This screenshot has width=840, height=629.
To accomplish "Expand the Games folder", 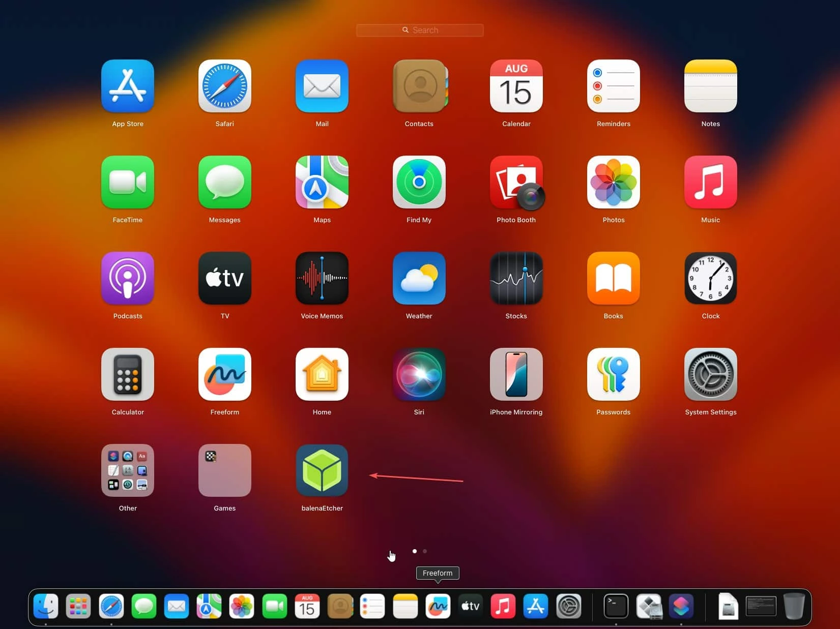I will (225, 470).
